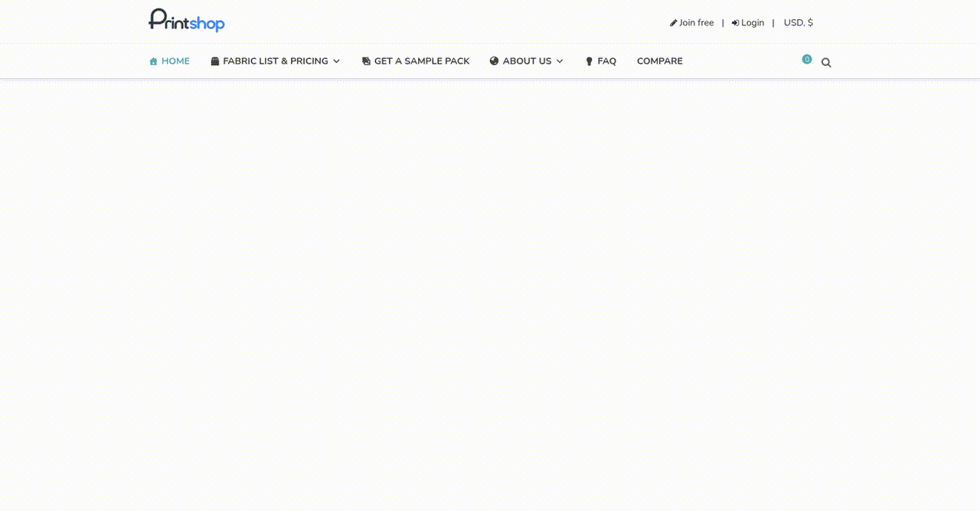Click the pencil icon beside Join free
Viewport: 980px width, 511px height.
click(x=674, y=23)
